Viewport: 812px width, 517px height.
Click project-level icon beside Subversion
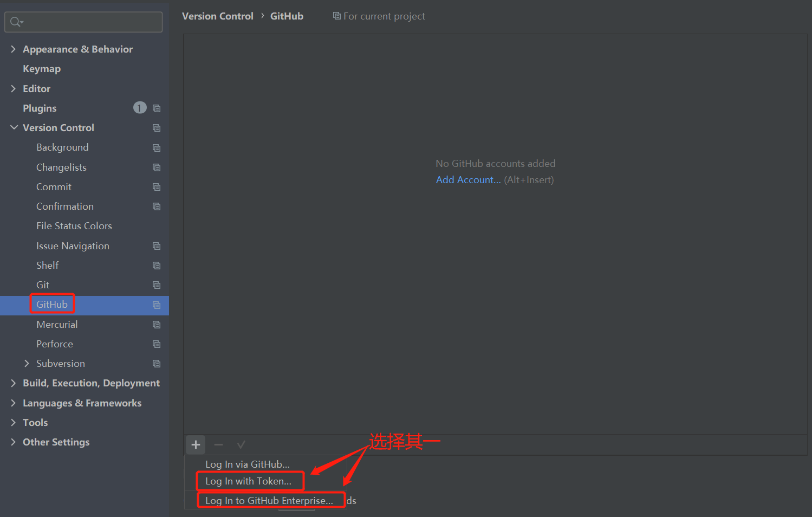pyautogui.click(x=157, y=364)
